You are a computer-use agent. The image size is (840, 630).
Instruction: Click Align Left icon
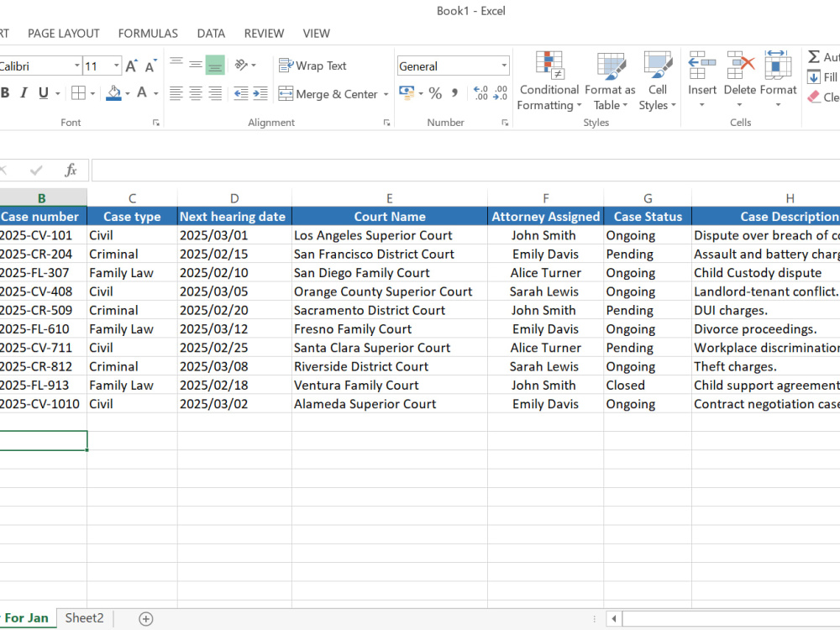click(x=176, y=93)
